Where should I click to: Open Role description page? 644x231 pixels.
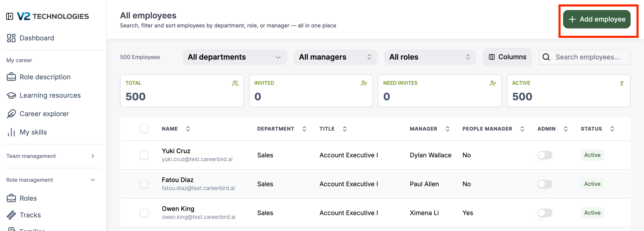pos(45,77)
